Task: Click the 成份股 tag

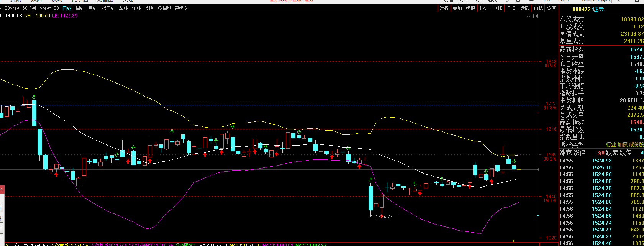Action: tap(636, 144)
